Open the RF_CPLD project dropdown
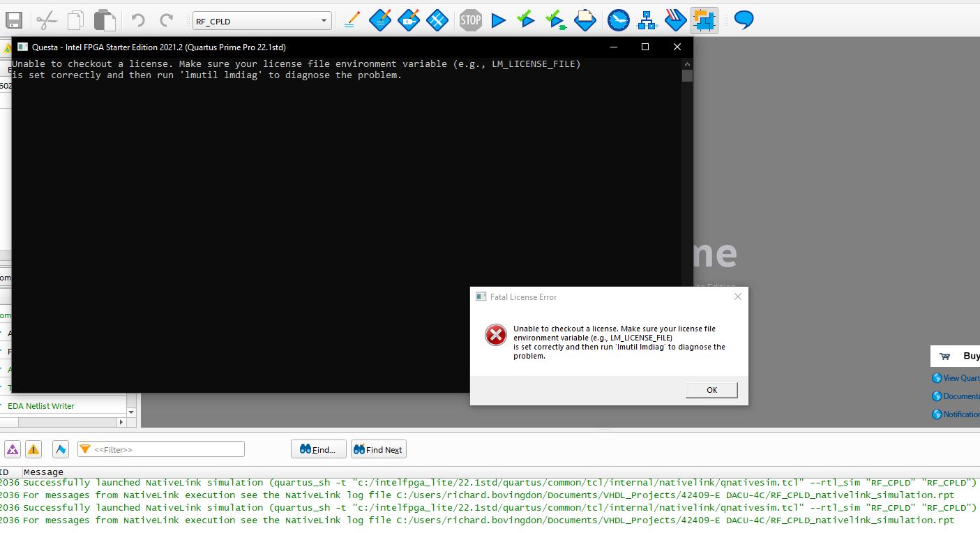 (262, 21)
